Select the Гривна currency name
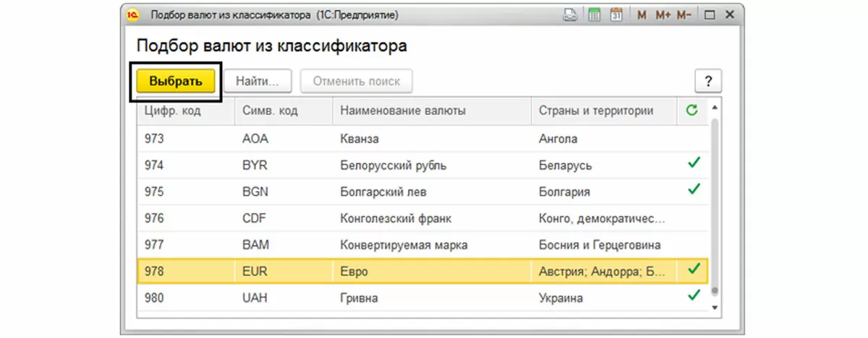Screen dimensions: 868x338 point(359,297)
